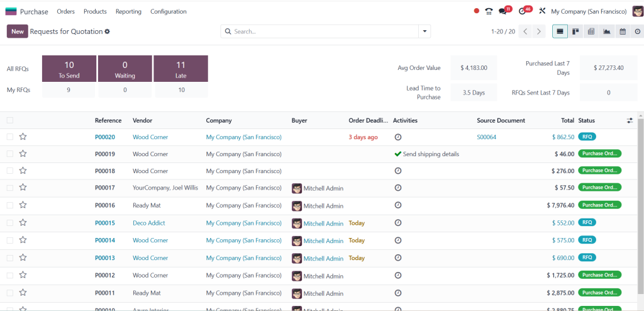This screenshot has width=644, height=311.
Task: Open the user avatar menu
Action: [x=638, y=11]
